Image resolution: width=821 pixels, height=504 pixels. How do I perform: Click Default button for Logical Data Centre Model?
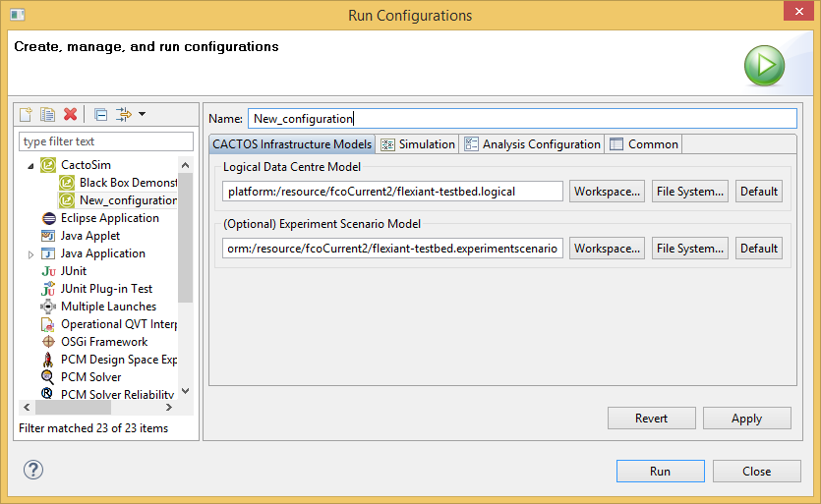click(759, 192)
